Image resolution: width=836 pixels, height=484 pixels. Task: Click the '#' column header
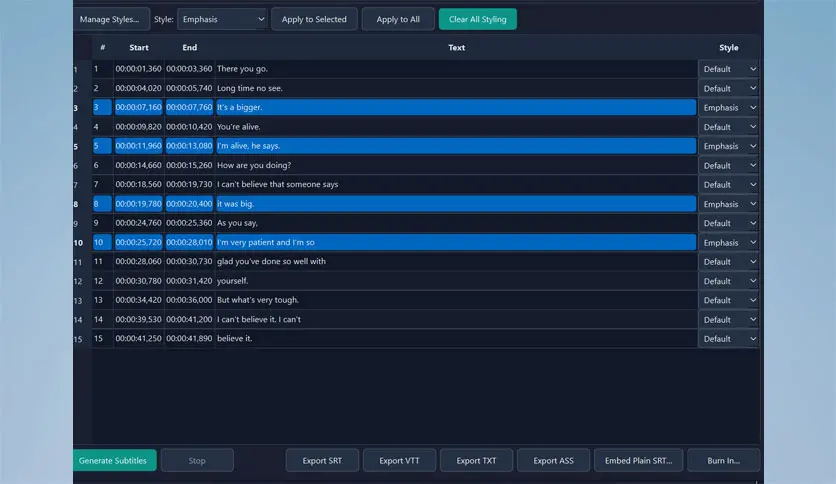click(102, 47)
